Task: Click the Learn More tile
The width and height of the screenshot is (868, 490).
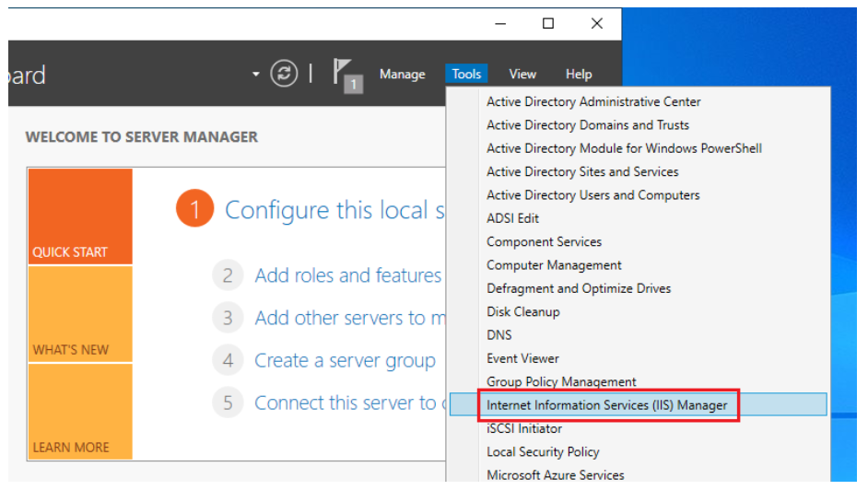Action: [x=79, y=412]
